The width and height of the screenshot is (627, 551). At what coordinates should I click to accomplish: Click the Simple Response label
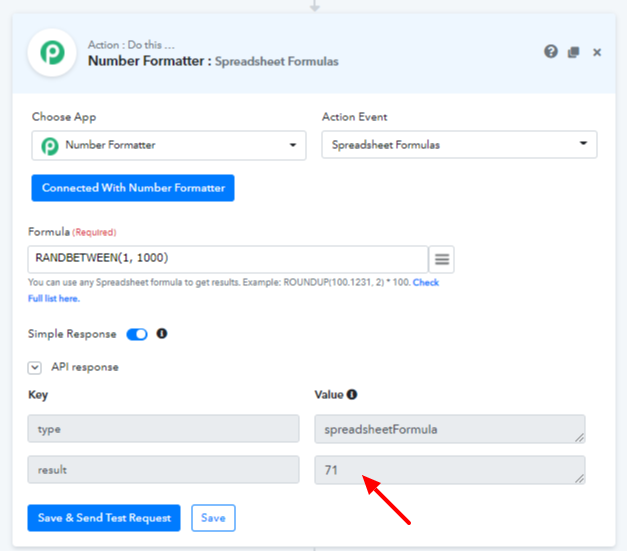point(72,334)
